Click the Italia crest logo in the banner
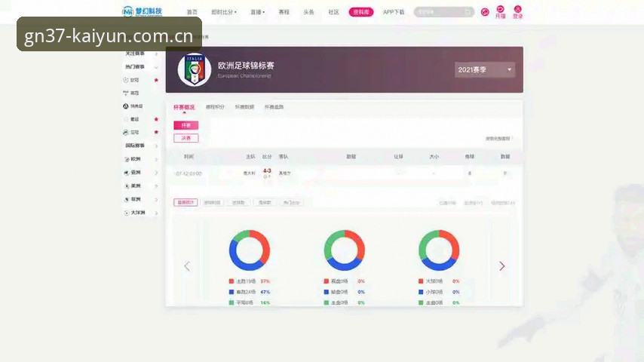This screenshot has height=362, width=644. pyautogui.click(x=195, y=69)
